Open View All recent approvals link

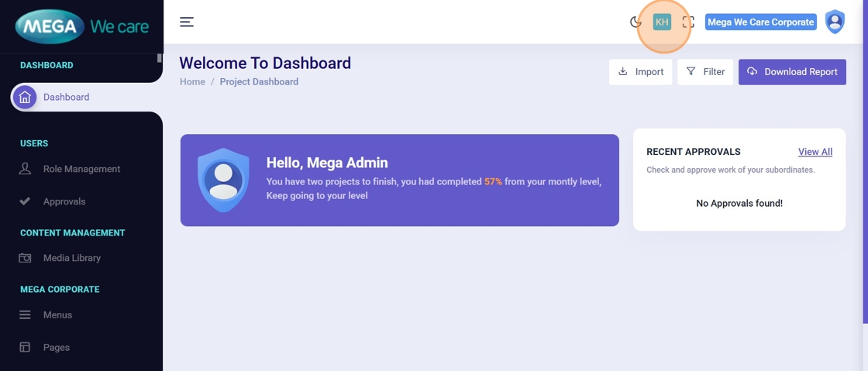815,152
